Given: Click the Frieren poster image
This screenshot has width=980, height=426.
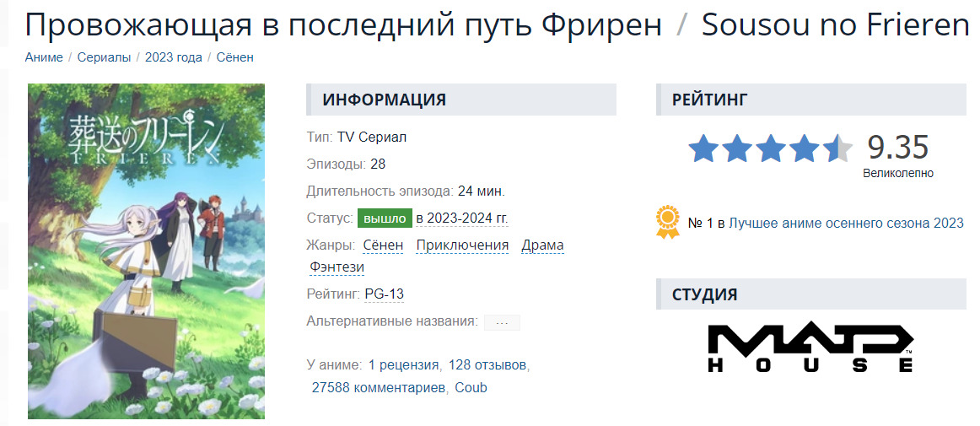Looking at the screenshot, I should pos(146,251).
